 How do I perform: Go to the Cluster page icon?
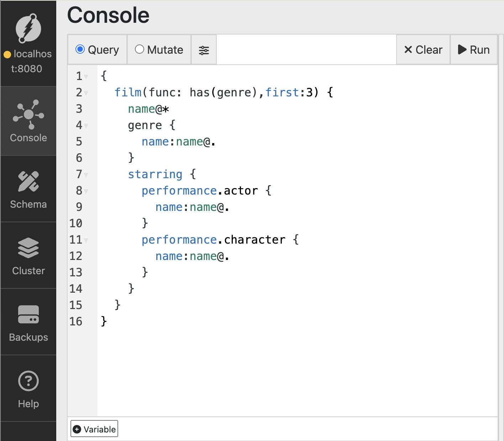28,248
